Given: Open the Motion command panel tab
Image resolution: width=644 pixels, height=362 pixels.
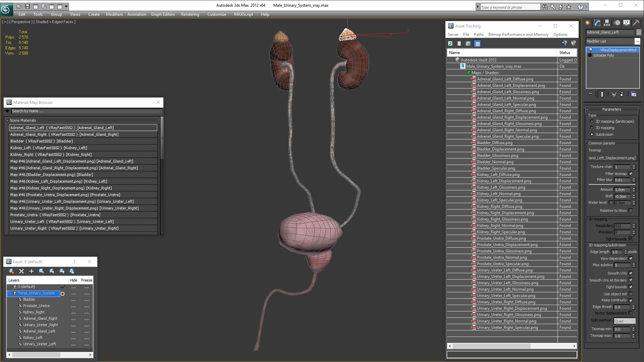Looking at the screenshot, I should 617,23.
